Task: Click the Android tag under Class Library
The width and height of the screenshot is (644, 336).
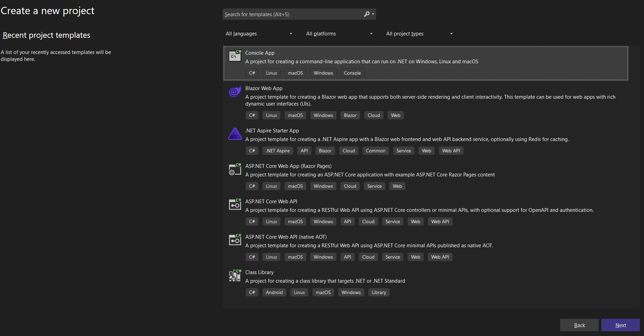Action: [x=274, y=292]
